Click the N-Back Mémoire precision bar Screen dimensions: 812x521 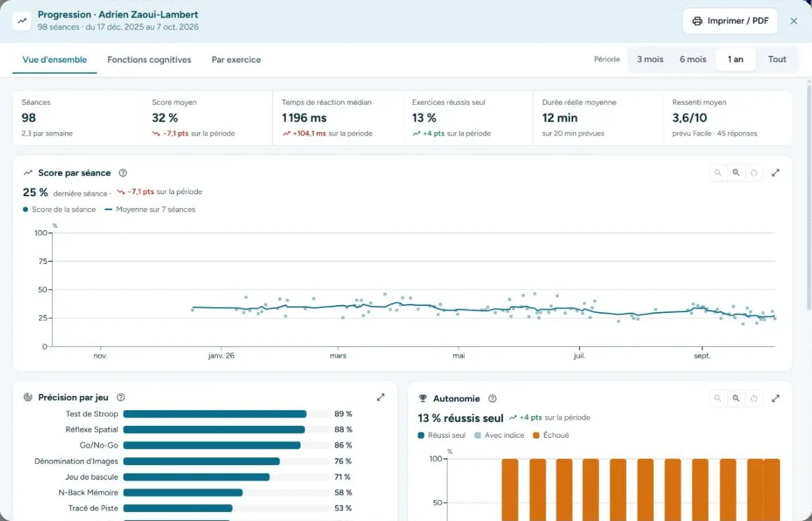183,492
